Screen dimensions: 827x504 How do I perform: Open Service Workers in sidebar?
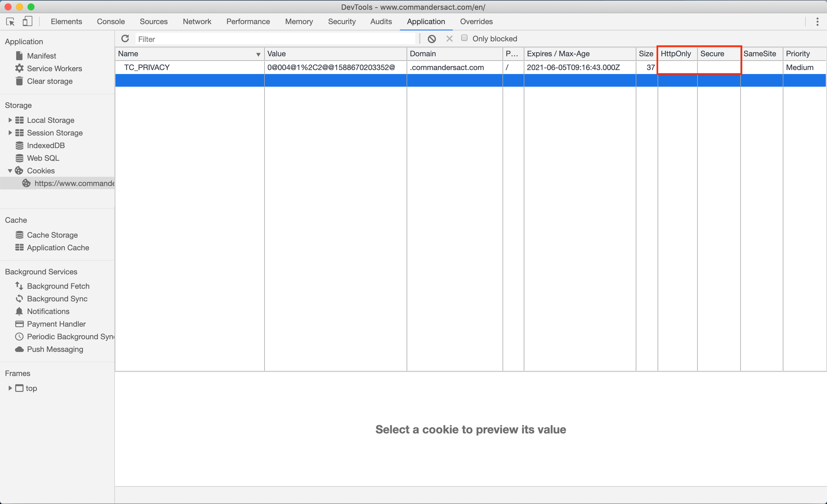tap(54, 69)
